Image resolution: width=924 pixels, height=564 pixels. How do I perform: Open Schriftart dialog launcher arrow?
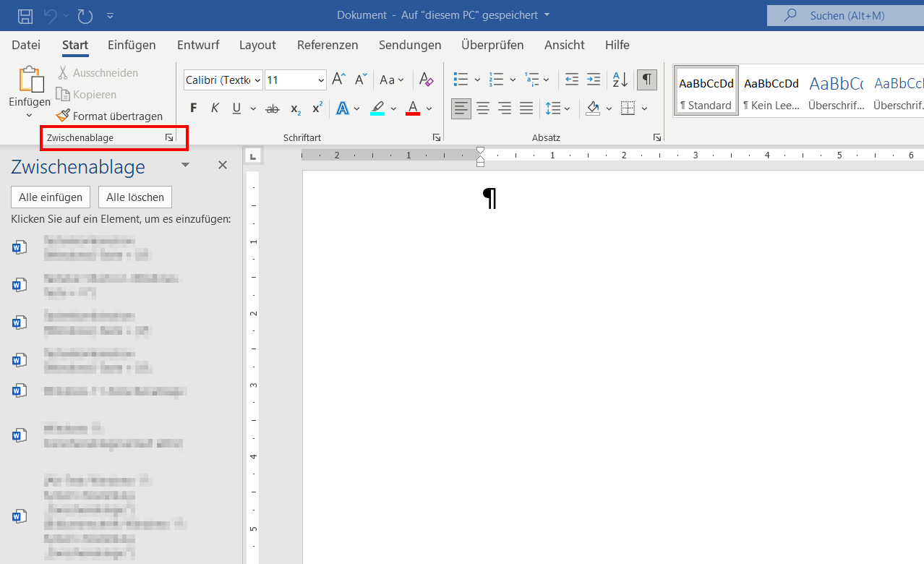436,137
